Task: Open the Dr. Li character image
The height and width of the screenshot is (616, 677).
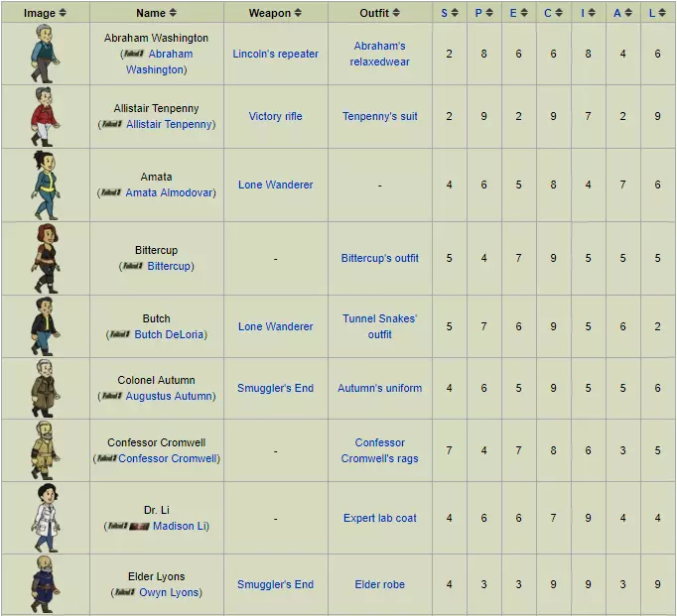Action: coord(45,518)
